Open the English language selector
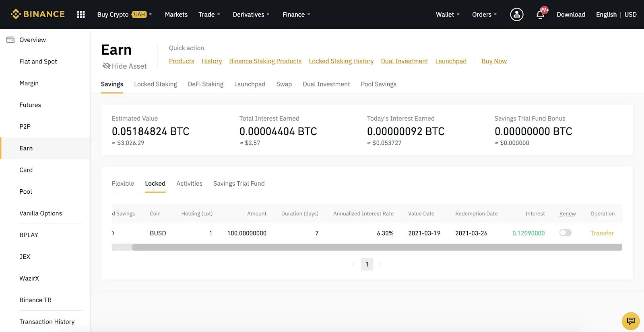Screen dimensions: 644x332 point(606,14)
